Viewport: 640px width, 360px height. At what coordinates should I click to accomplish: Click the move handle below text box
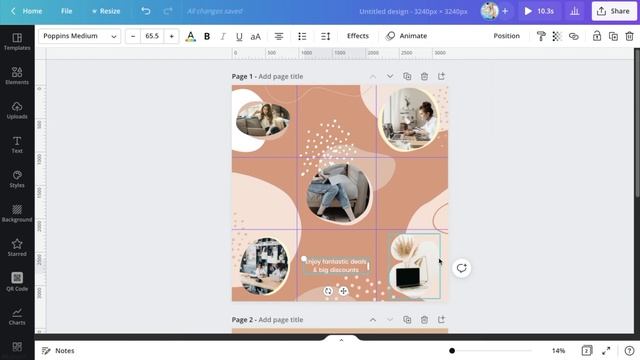point(343,291)
